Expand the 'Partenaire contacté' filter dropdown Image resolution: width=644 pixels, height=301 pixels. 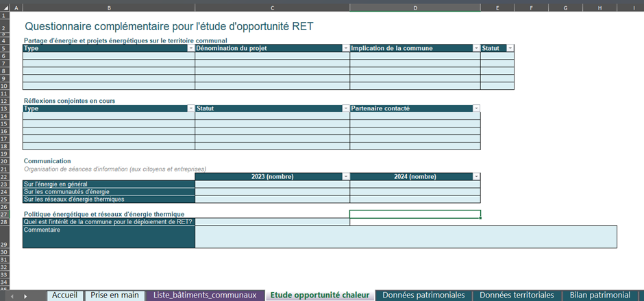pyautogui.click(x=476, y=108)
